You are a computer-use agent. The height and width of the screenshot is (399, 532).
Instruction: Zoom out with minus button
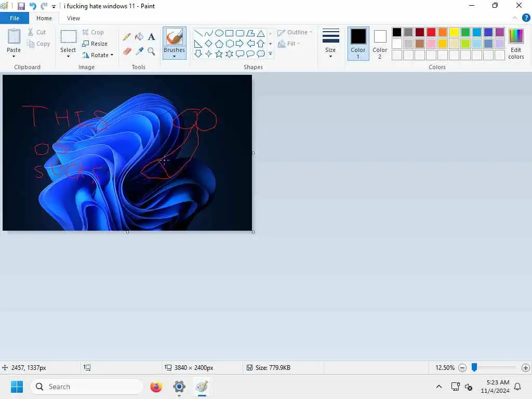click(462, 367)
